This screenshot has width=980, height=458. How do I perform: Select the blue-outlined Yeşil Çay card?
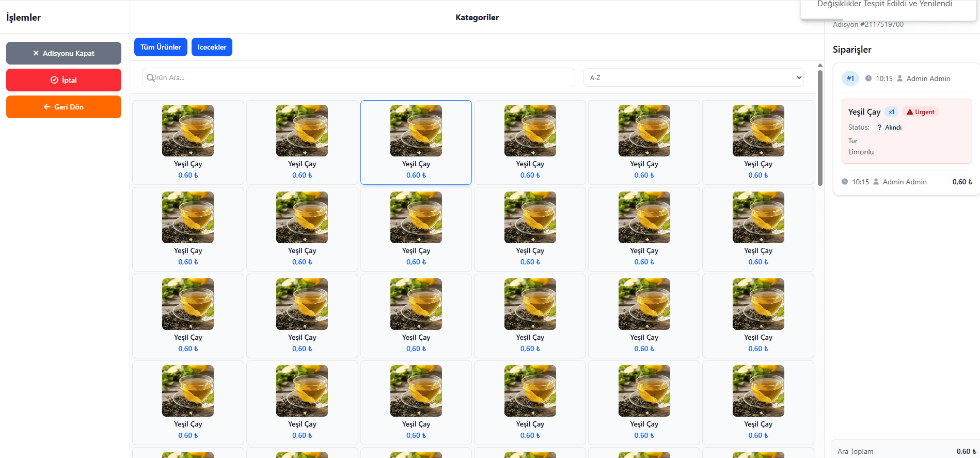click(x=416, y=143)
